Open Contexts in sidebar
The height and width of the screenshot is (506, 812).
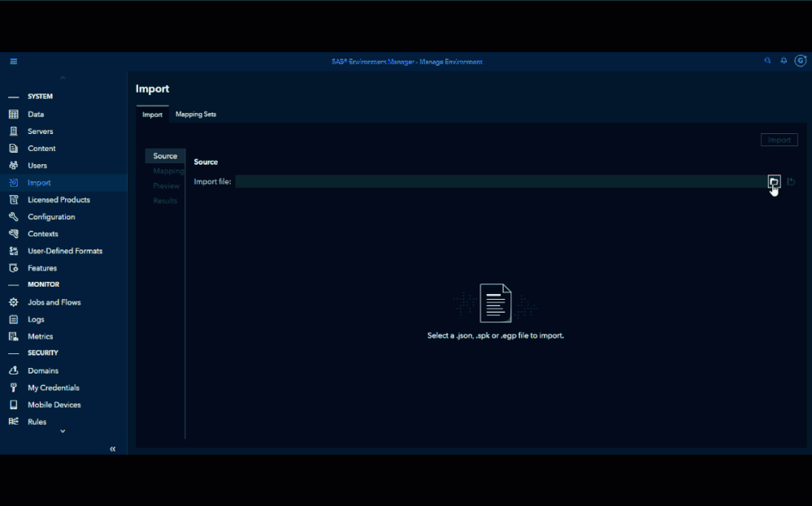[x=43, y=234]
